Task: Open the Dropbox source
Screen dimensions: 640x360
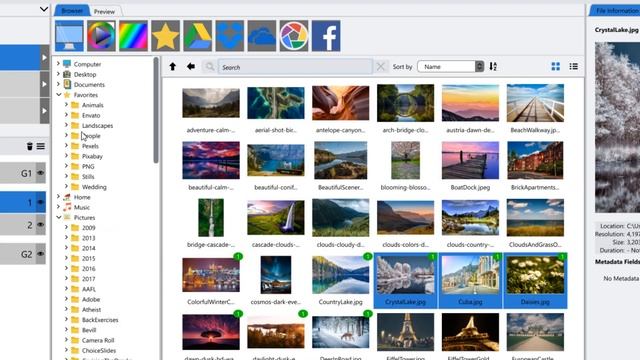Action: pos(230,36)
